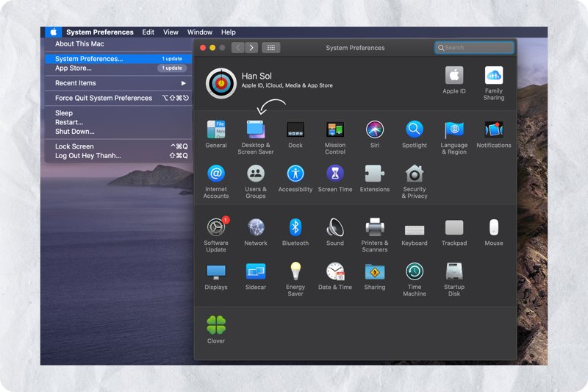
Task: Click the Han Sol account name
Action: tap(257, 76)
